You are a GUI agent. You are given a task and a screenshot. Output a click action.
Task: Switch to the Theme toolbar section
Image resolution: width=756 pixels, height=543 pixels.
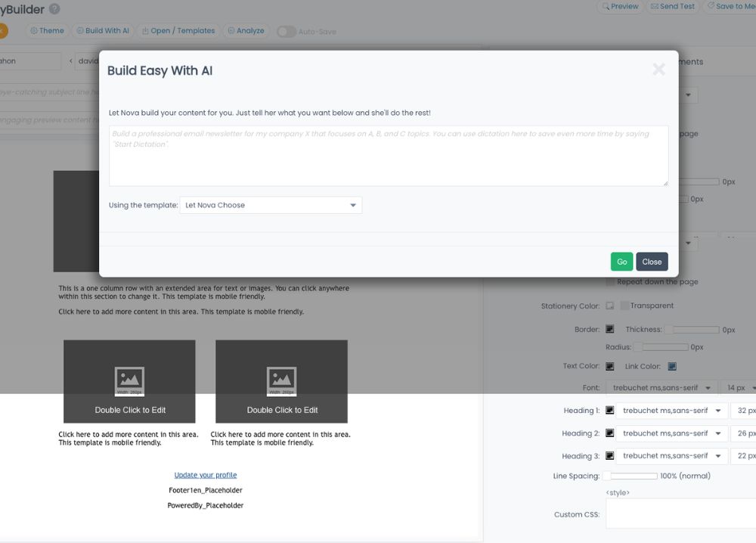point(47,30)
